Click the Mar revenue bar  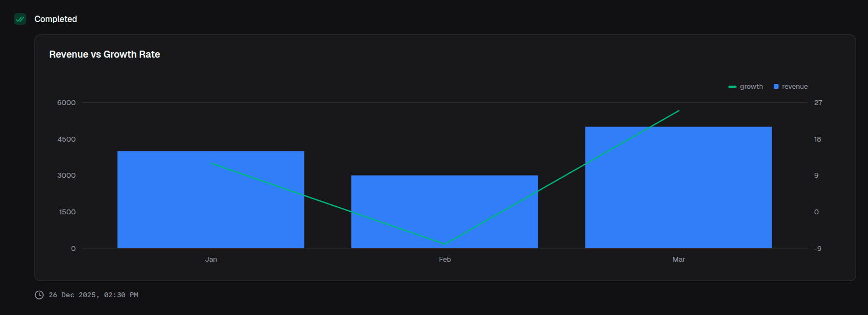point(678,187)
